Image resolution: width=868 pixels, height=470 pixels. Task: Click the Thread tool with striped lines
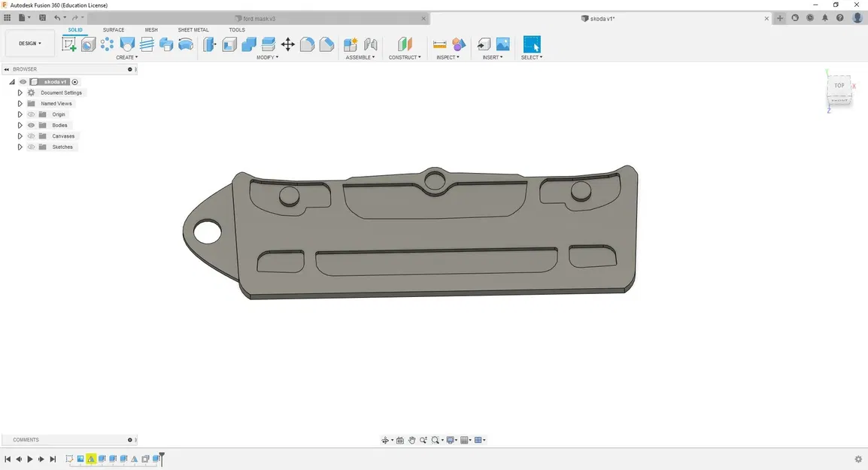(147, 44)
